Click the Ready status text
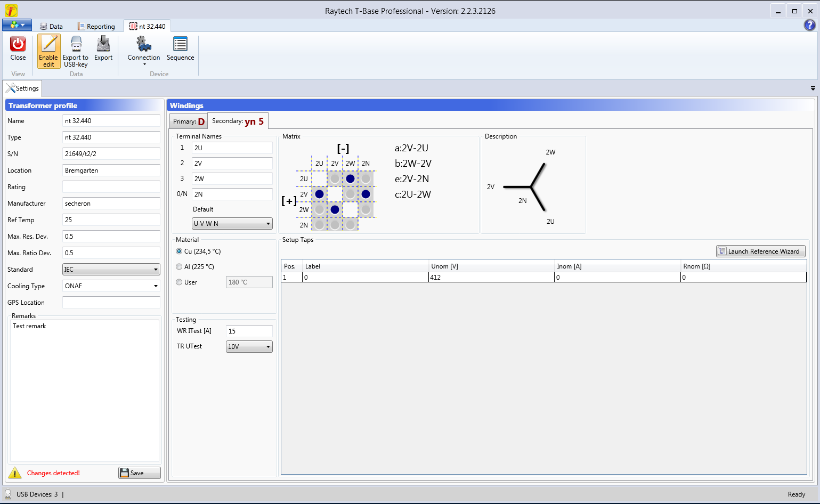This screenshot has width=820, height=504. coord(797,494)
